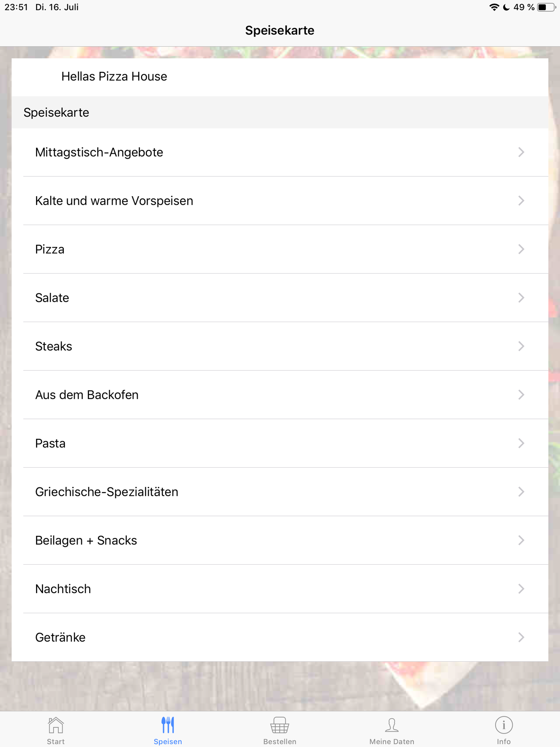Expand Mittagstisch-Angebote via its chevron
This screenshot has width=560, height=747.
[x=521, y=152]
